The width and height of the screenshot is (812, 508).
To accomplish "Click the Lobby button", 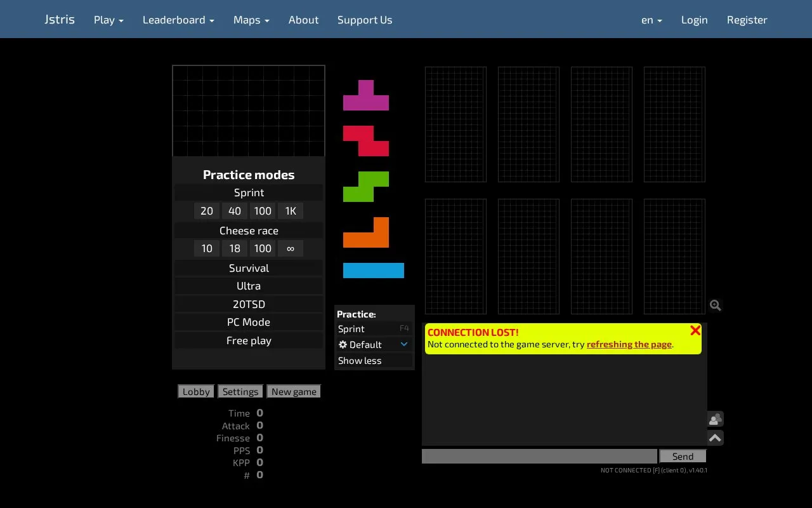I will click(x=196, y=392).
